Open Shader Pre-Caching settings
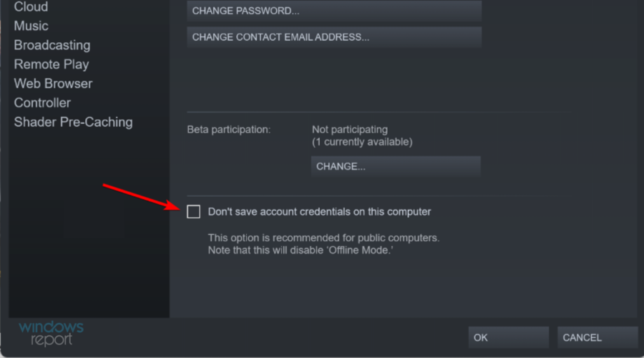The height and width of the screenshot is (358, 644). point(73,122)
